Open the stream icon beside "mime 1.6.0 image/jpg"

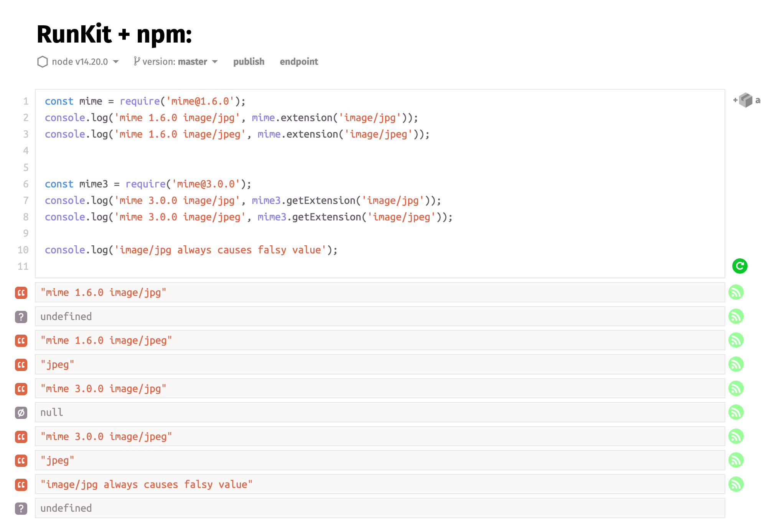[736, 292]
